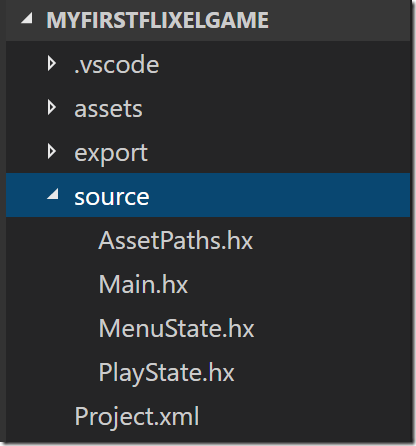Collapse the source folder arrow
Image resolution: width=416 pixels, height=446 pixels.
point(53,194)
